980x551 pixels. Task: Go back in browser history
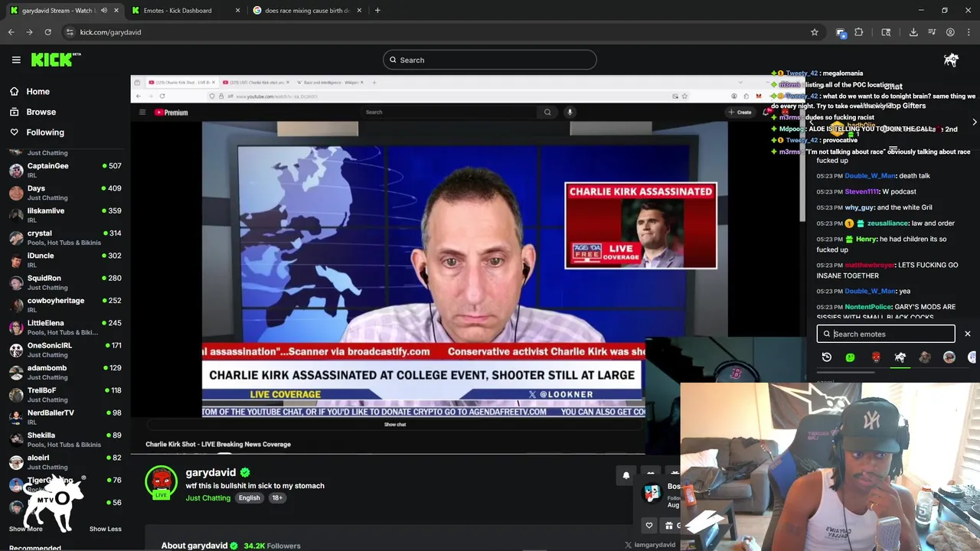[11, 32]
